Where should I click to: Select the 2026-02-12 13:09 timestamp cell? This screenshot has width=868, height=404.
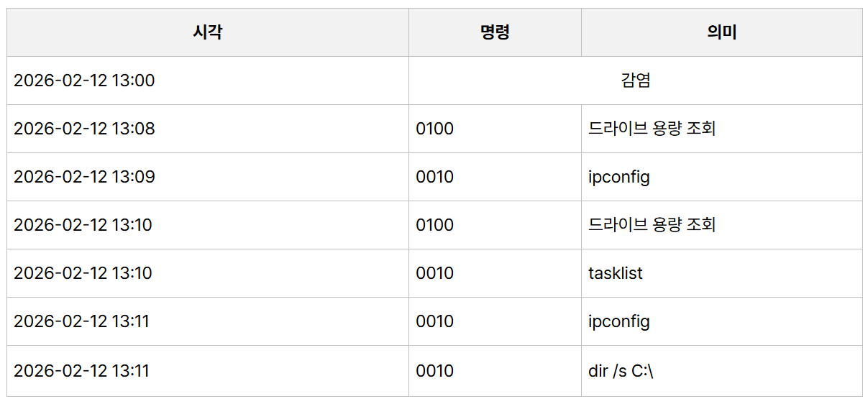[x=84, y=177]
